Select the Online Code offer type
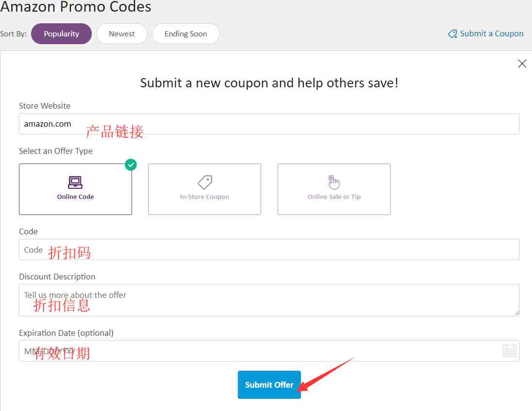Image resolution: width=532 pixels, height=411 pixels. [75, 189]
